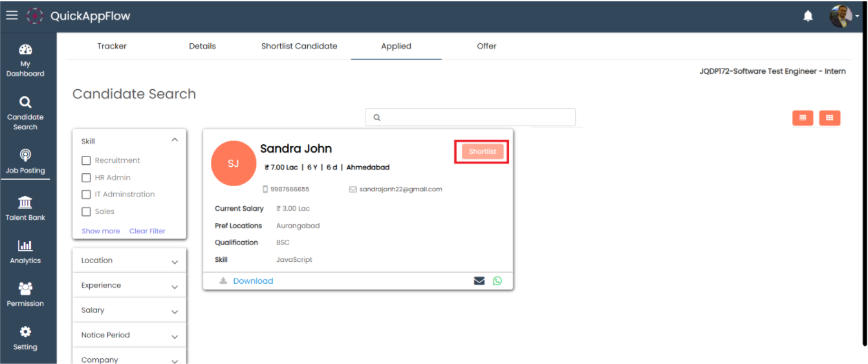The height and width of the screenshot is (364, 868).
Task: Click the Clear Filter link
Action: (147, 231)
